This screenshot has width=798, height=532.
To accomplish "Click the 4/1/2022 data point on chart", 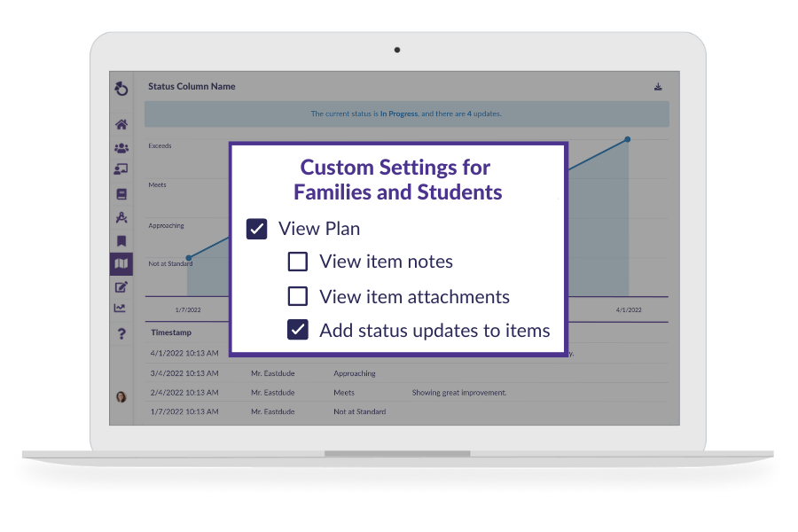I will click(628, 139).
